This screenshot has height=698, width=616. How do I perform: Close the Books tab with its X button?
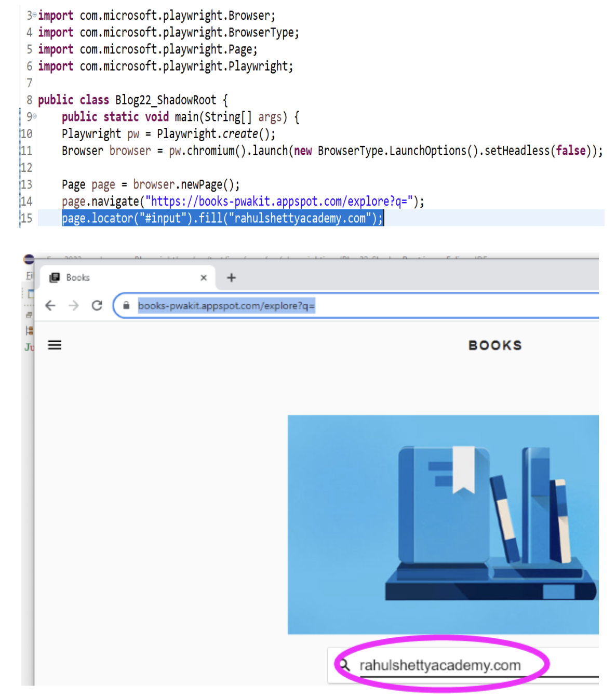pos(204,277)
